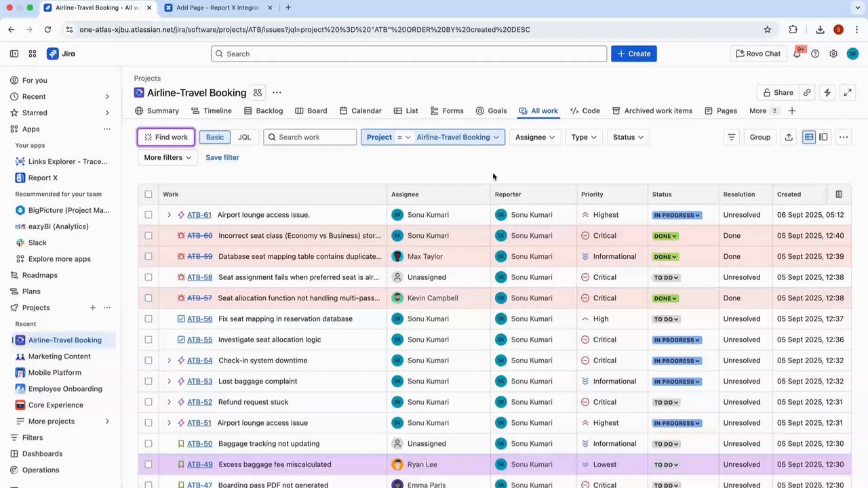Click the team icon beside Airline-Travel Booking title
868x488 pixels.
[258, 93]
